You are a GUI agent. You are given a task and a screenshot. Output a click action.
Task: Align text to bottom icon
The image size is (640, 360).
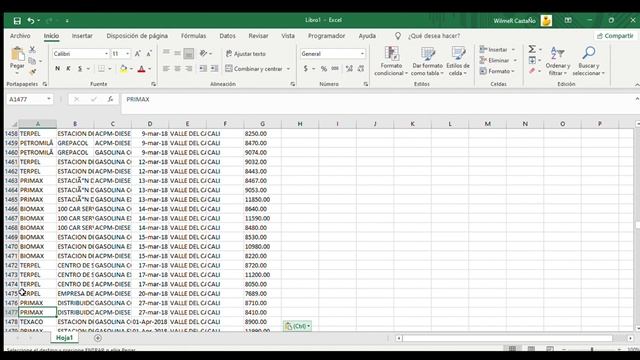189,53
